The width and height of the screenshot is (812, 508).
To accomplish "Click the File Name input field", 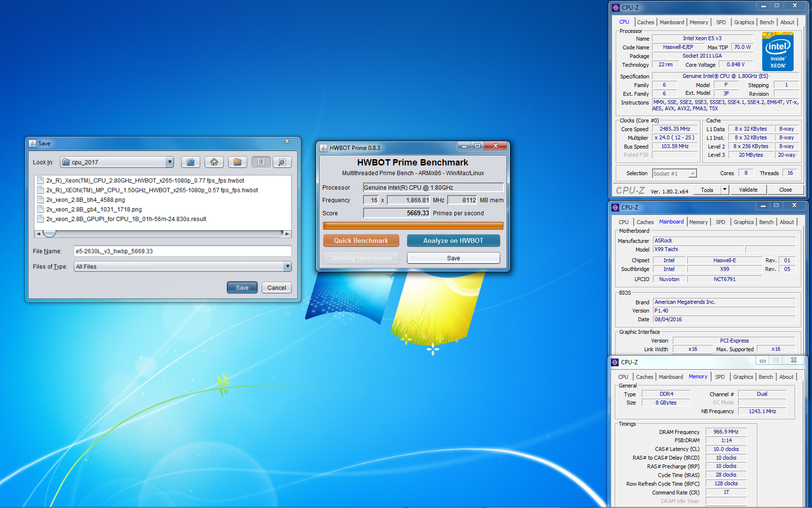I will [183, 251].
